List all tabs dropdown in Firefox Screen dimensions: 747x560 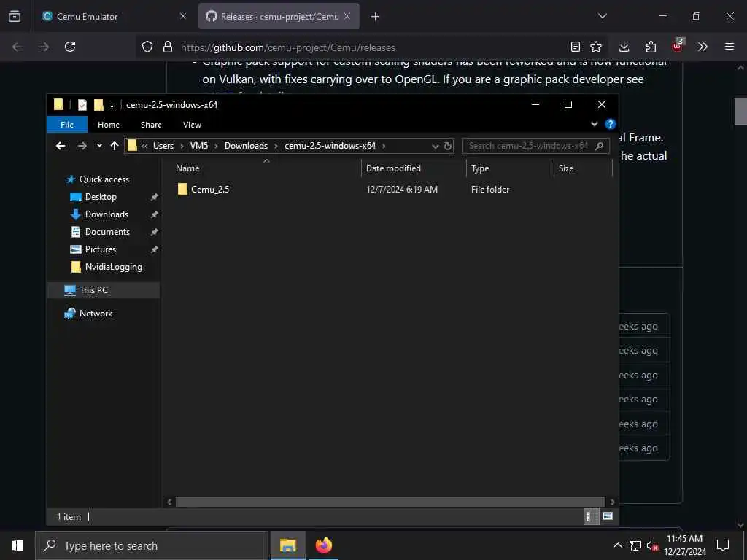(x=602, y=16)
